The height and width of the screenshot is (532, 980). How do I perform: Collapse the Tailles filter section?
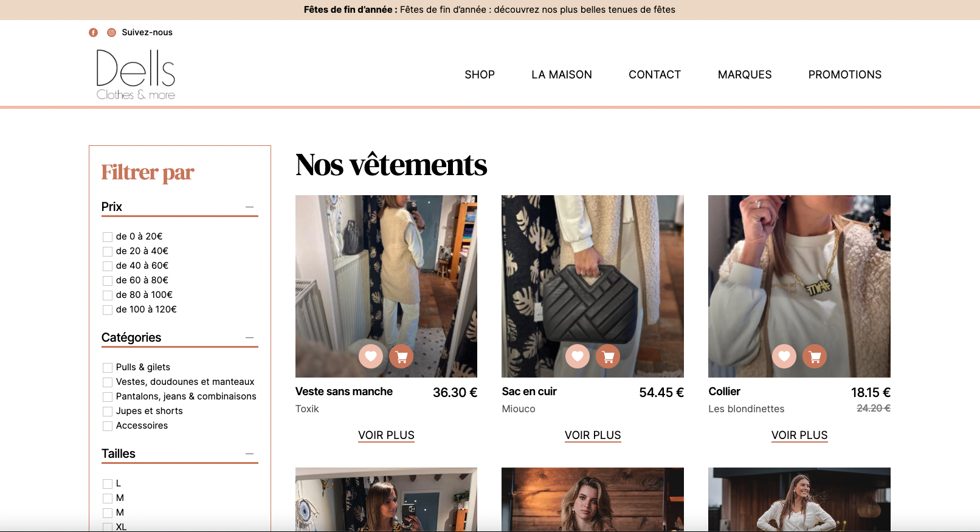(x=249, y=454)
